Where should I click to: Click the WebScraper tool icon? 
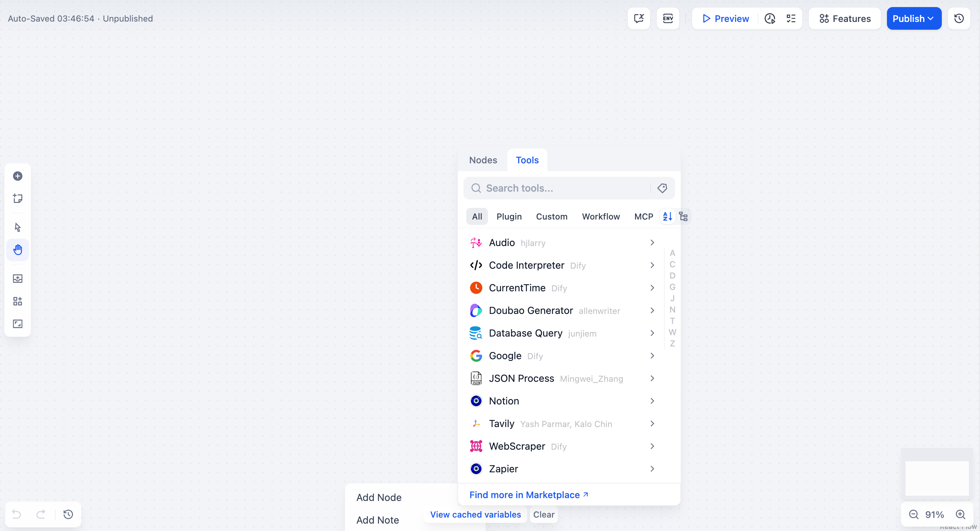(x=476, y=446)
